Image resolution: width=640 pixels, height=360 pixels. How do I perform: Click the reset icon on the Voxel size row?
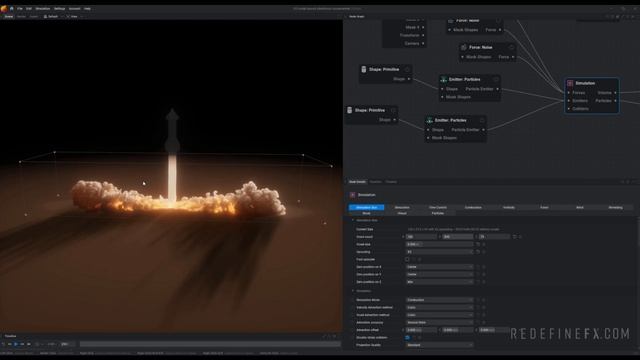tap(478, 244)
